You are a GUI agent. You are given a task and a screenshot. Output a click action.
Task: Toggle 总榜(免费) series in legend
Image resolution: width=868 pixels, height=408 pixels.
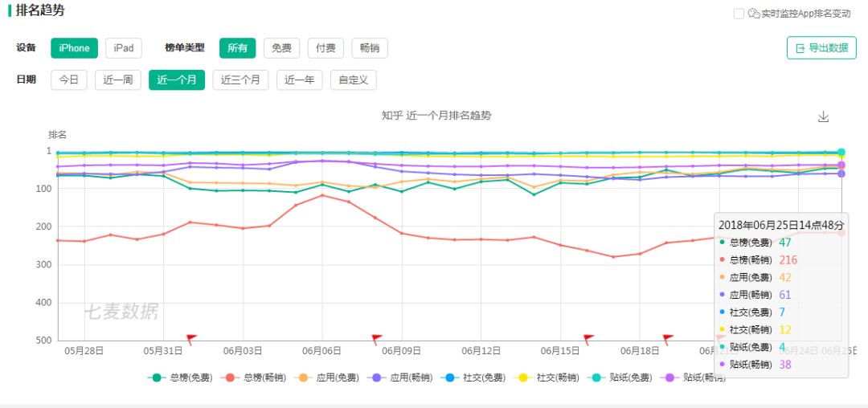(x=180, y=378)
